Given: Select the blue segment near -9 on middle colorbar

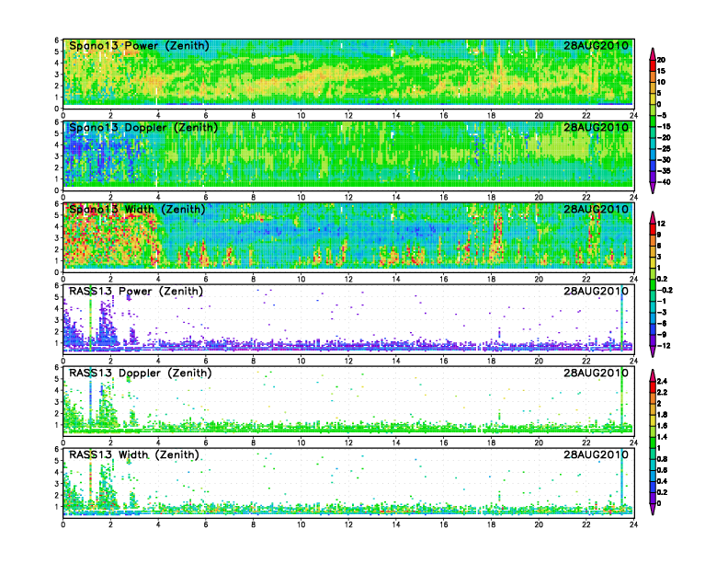Looking at the screenshot, I should 653,329.
